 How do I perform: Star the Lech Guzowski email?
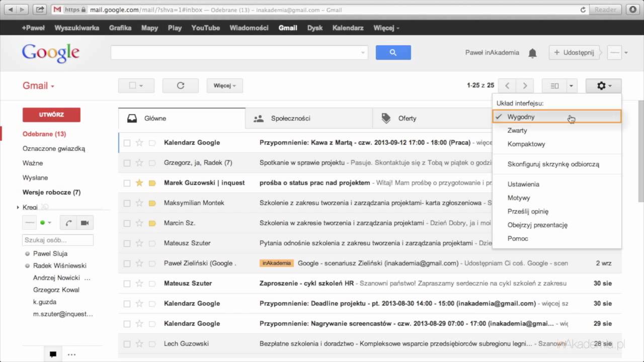[x=139, y=344]
